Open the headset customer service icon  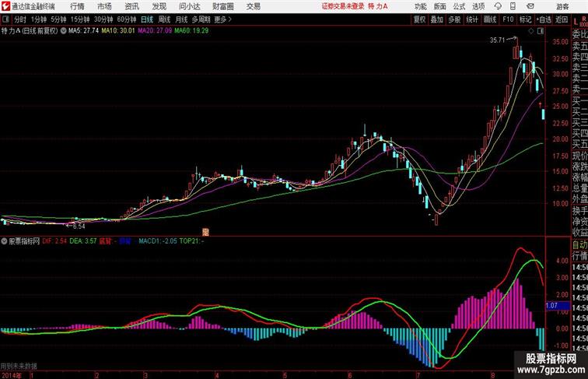[498, 6]
